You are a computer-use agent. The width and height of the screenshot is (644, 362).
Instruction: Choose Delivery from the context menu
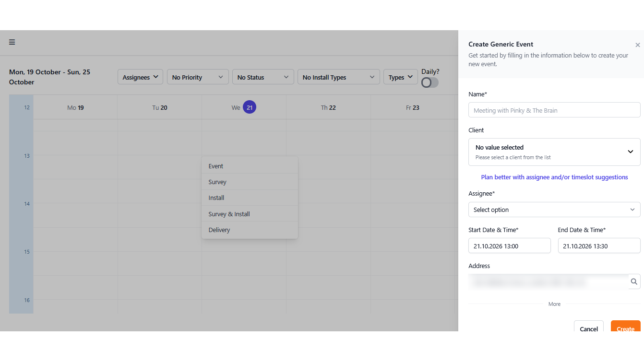(250, 230)
